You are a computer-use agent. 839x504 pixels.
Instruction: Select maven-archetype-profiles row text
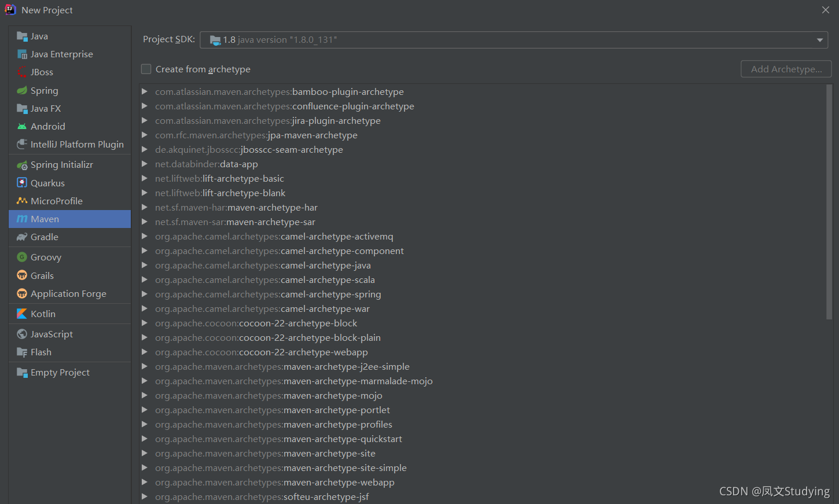click(274, 425)
